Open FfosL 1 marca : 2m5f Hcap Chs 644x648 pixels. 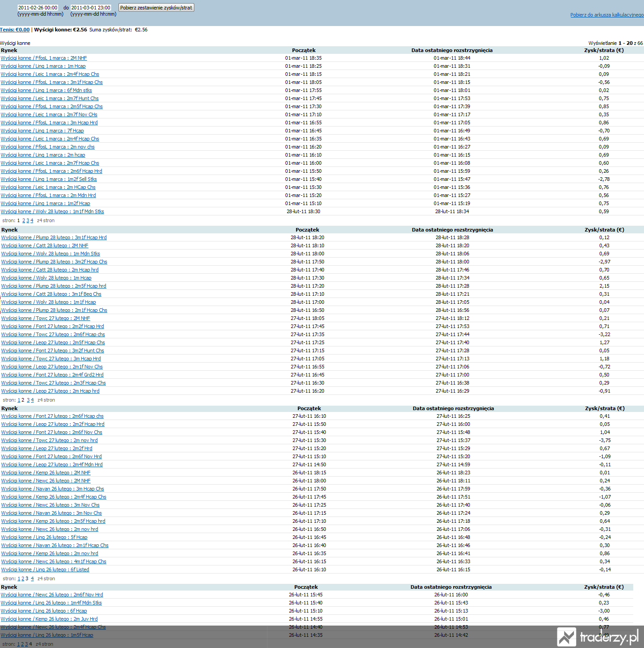click(x=52, y=106)
